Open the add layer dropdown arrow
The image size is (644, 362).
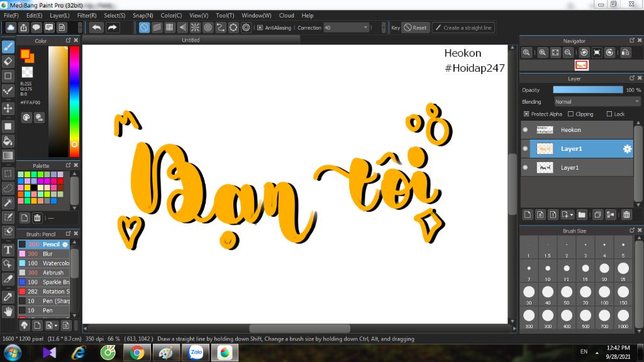click(x=571, y=215)
